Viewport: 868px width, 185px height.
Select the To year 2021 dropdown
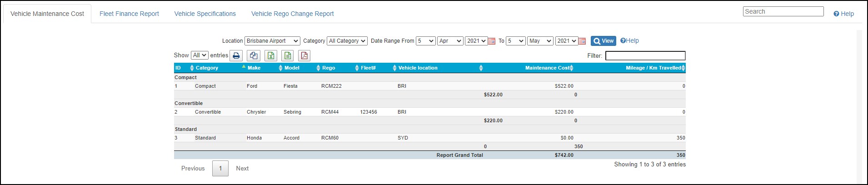pyautogui.click(x=567, y=41)
